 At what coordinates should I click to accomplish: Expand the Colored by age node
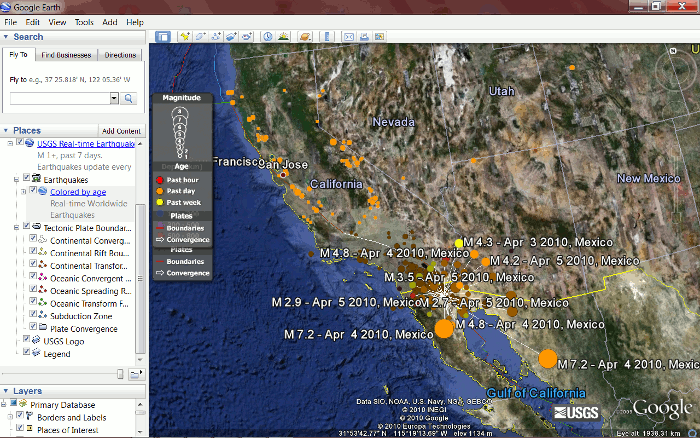(x=23, y=192)
